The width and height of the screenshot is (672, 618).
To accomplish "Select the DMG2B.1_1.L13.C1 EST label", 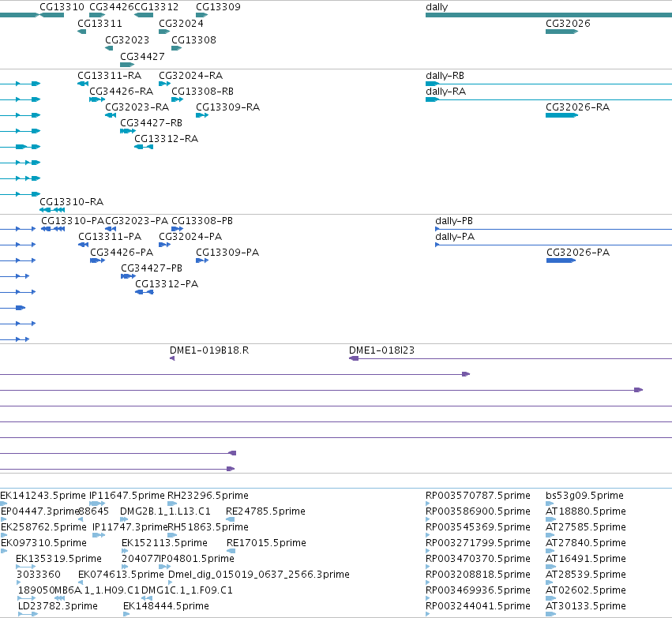I will pyautogui.click(x=165, y=511).
